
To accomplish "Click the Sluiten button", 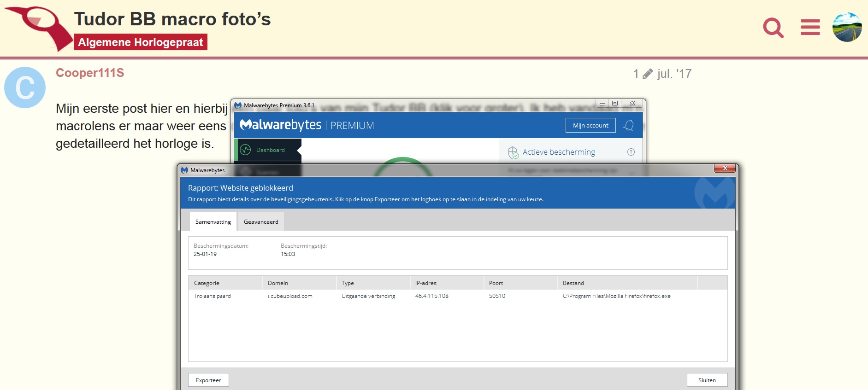I will [707, 380].
